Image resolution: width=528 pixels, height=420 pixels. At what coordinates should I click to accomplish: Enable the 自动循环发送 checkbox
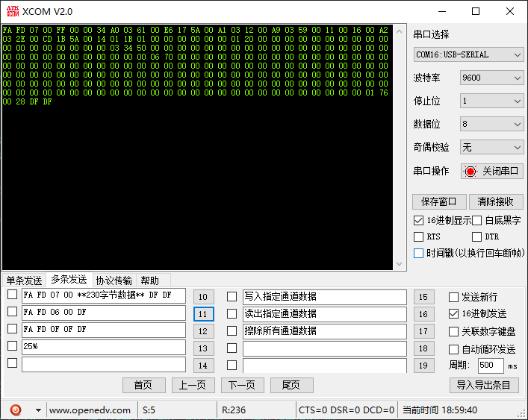click(453, 349)
